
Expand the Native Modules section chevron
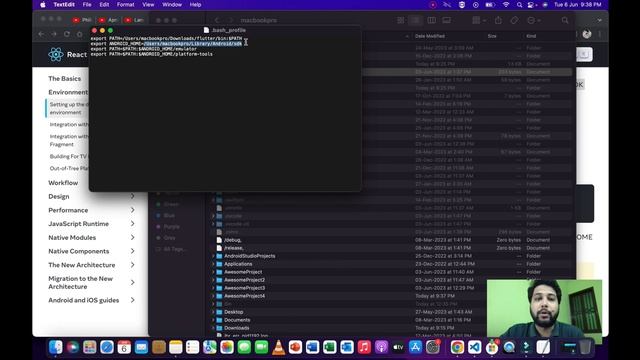pyautogui.click(x=133, y=237)
